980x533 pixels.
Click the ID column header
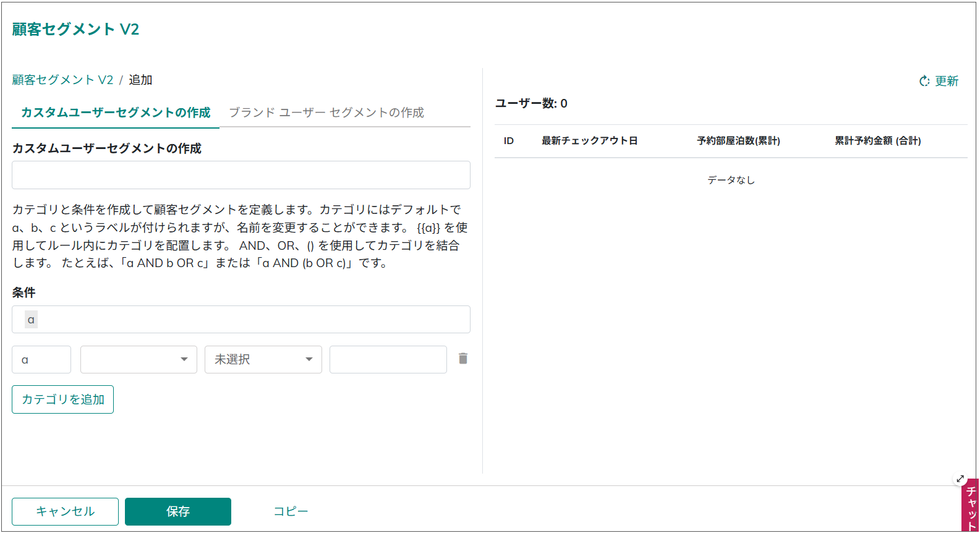(x=509, y=141)
